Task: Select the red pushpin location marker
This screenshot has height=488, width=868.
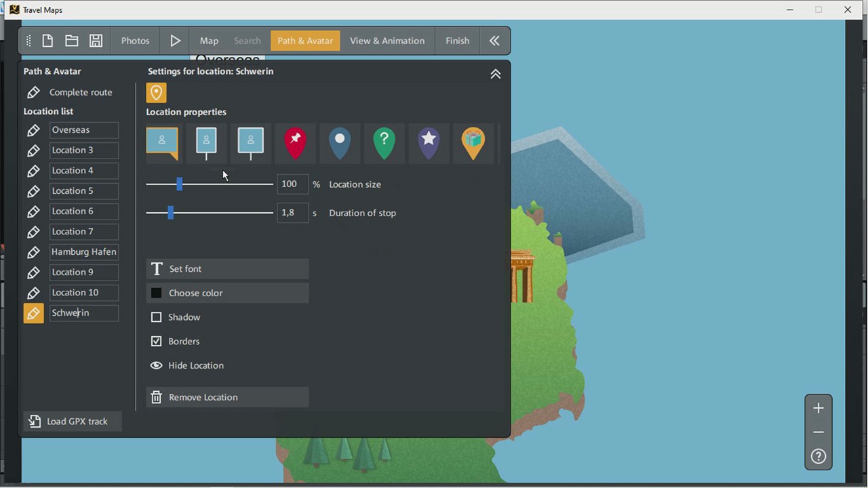Action: (295, 143)
